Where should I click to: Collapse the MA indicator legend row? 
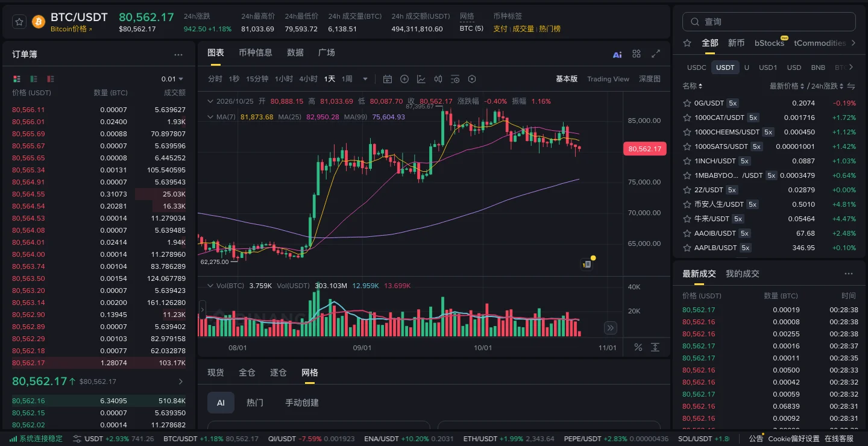[x=210, y=117]
